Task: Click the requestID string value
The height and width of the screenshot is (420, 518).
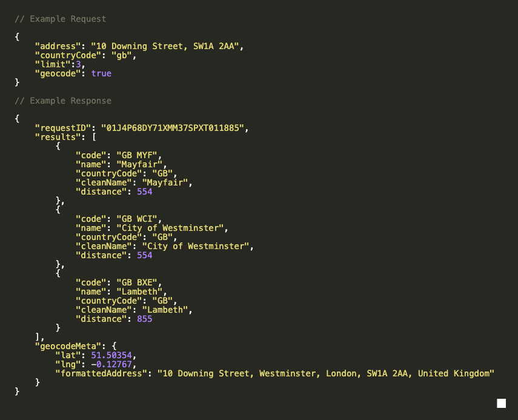Action: [x=175, y=128]
